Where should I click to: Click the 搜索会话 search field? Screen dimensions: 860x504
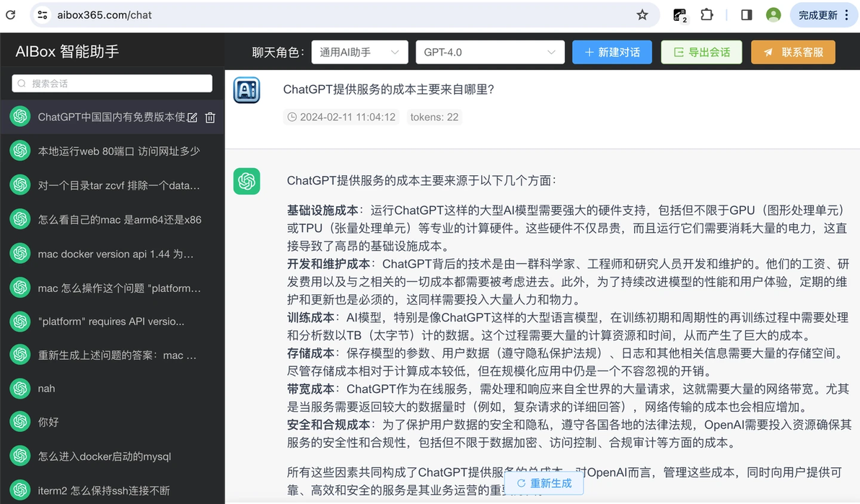coord(112,84)
